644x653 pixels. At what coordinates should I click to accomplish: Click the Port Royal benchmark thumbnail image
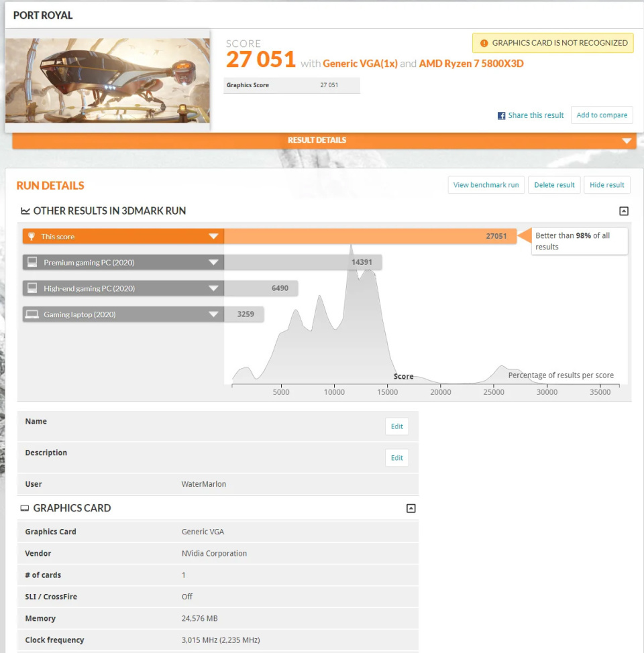tap(109, 80)
